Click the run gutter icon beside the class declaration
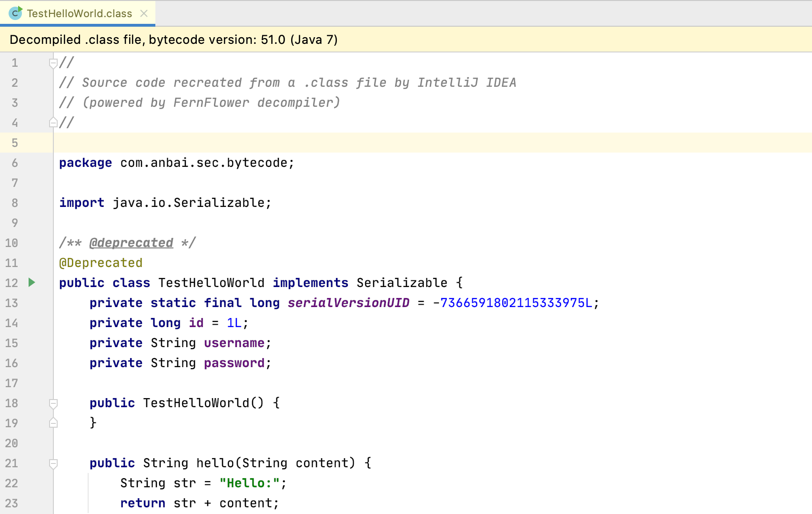 tap(31, 282)
